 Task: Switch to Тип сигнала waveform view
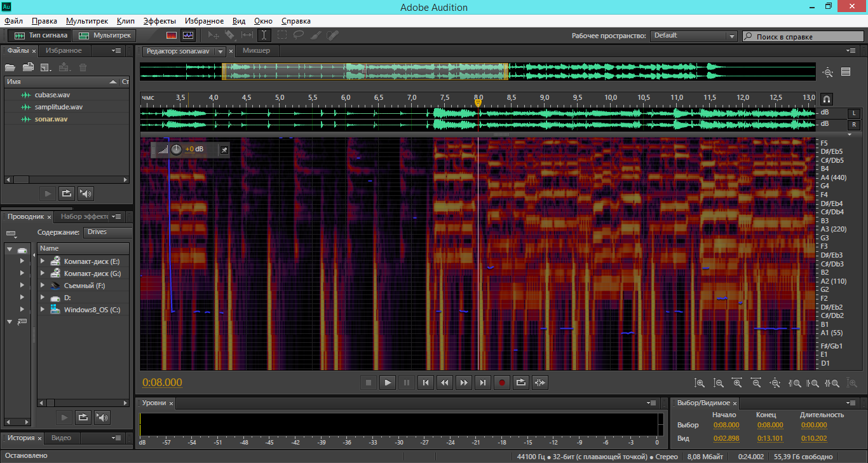[x=41, y=36]
